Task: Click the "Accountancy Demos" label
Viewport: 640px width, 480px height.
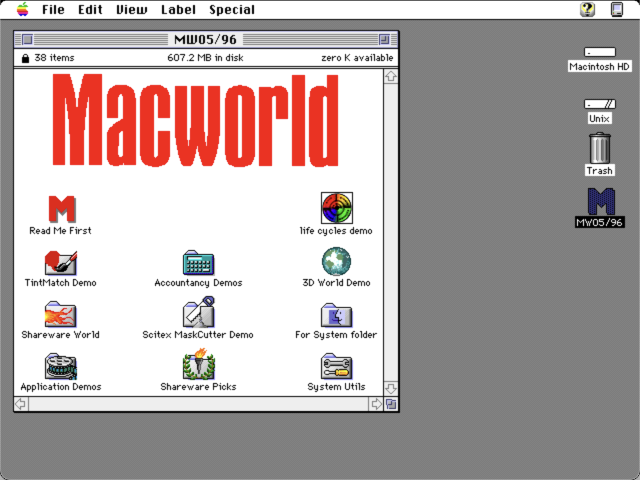Action: [x=198, y=282]
